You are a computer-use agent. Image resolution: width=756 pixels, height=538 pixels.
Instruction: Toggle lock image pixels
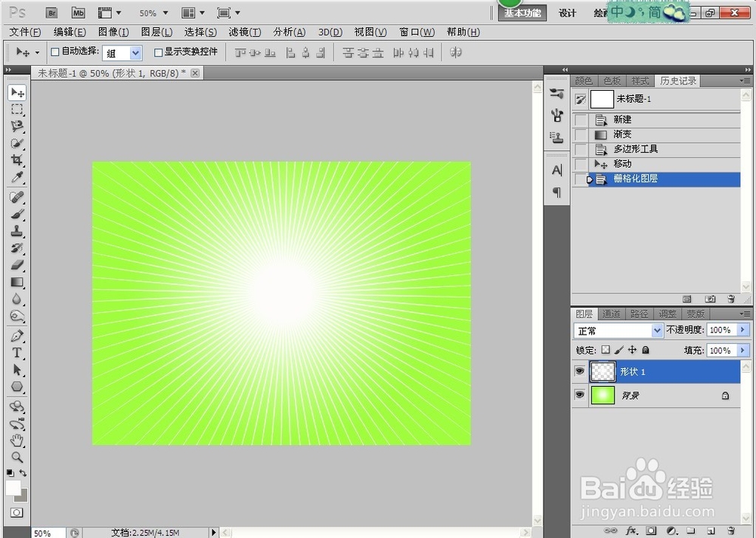click(x=619, y=350)
